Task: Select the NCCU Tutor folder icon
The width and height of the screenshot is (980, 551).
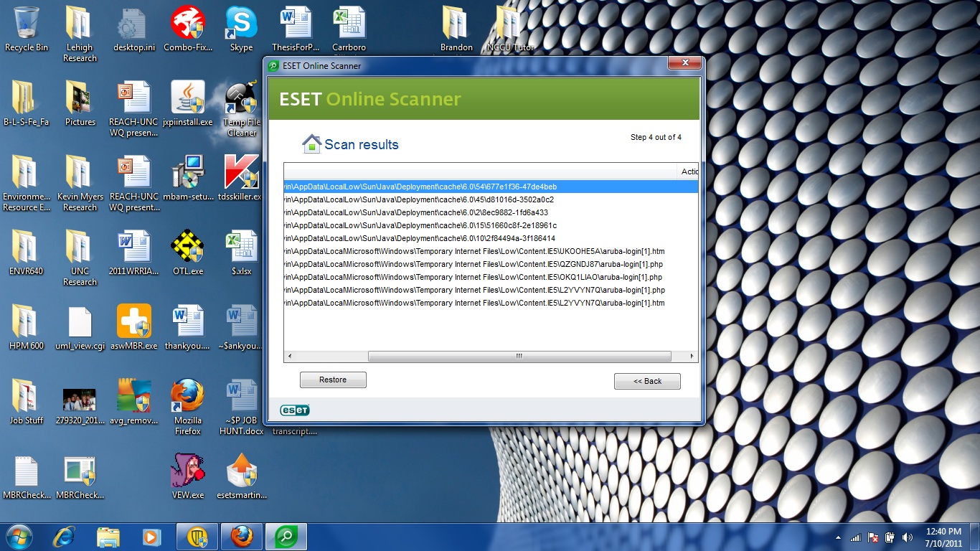Action: tap(510, 29)
